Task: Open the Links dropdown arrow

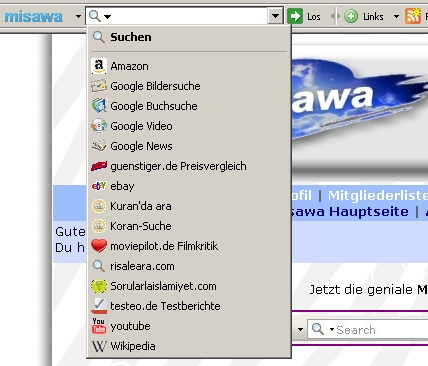Action: (396, 16)
